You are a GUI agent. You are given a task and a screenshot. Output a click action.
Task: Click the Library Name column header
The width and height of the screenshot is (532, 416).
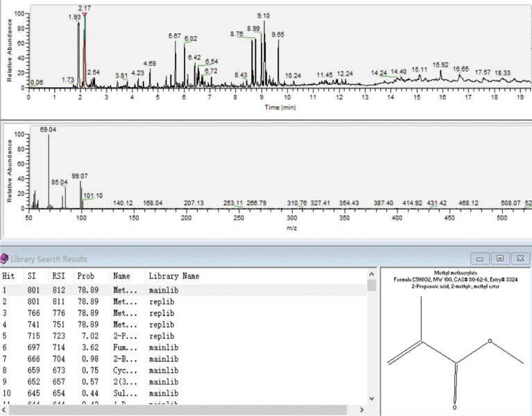[173, 276]
